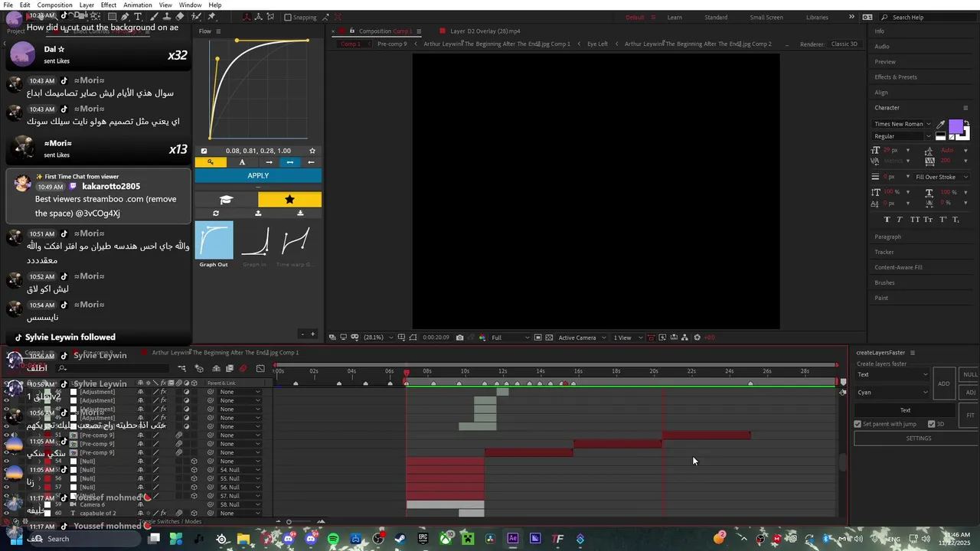980x551 pixels.
Task: Select the Graph Out preset thumbnail
Action: point(214,240)
